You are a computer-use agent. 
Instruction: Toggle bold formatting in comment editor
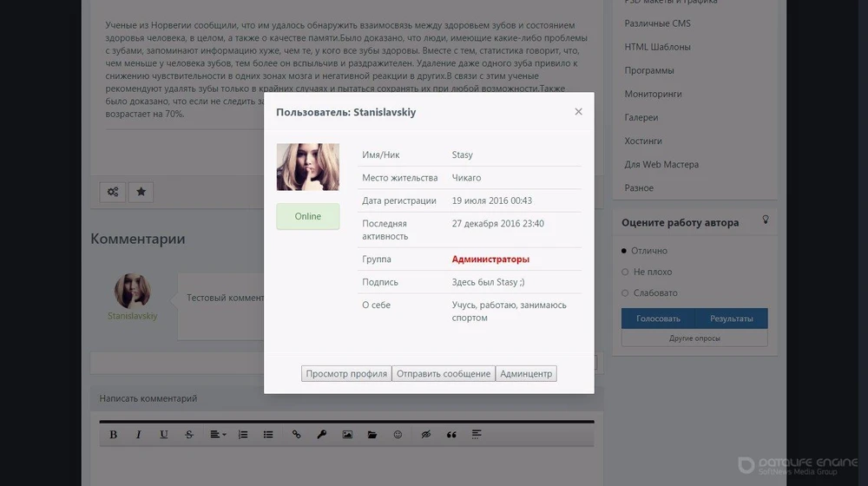click(114, 435)
